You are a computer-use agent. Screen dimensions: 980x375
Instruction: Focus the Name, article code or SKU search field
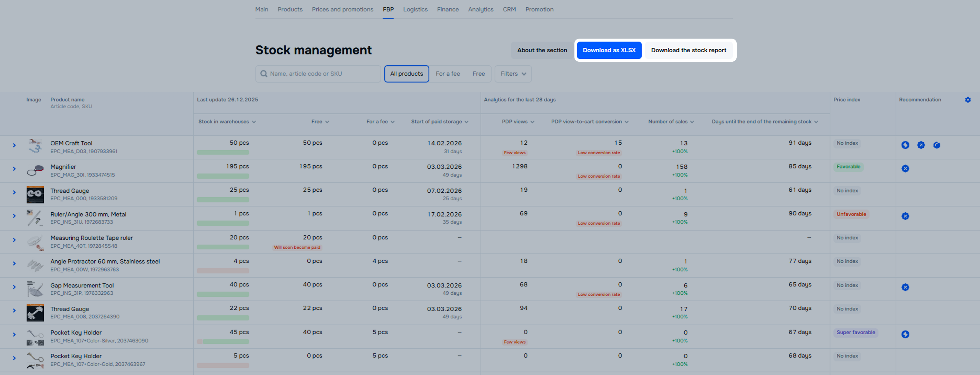[x=321, y=74]
